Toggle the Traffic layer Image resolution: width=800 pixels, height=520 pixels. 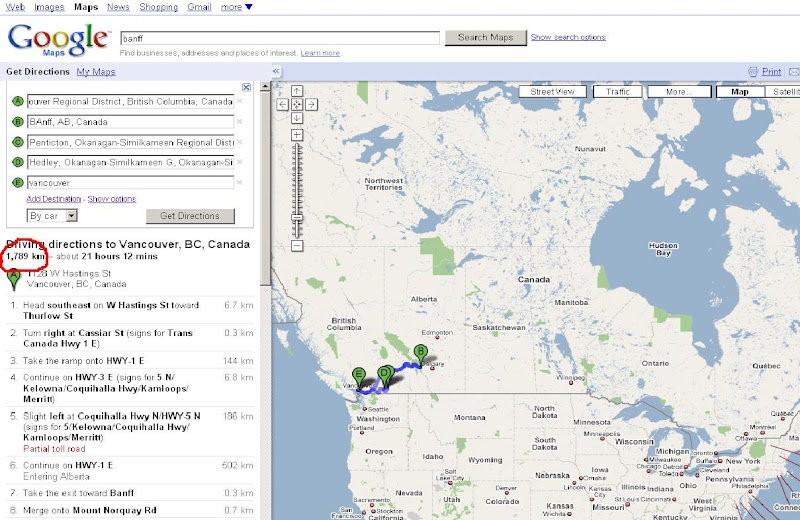click(618, 92)
